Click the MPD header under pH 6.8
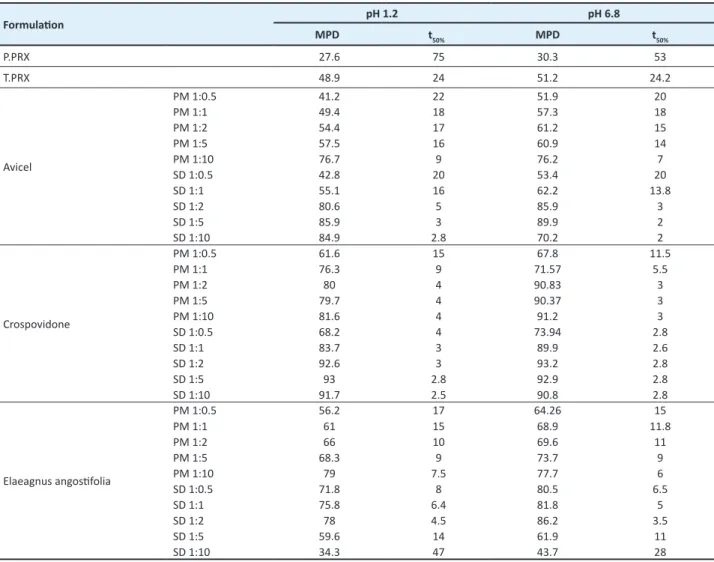The height and width of the screenshot is (562, 714). (547, 35)
